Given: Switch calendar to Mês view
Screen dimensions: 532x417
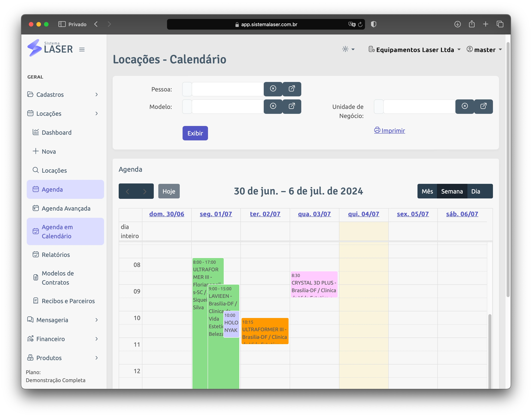Looking at the screenshot, I should [x=427, y=191].
